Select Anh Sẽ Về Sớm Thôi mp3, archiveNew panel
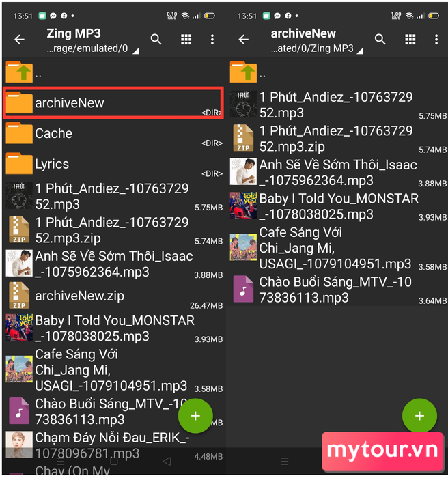 337,173
